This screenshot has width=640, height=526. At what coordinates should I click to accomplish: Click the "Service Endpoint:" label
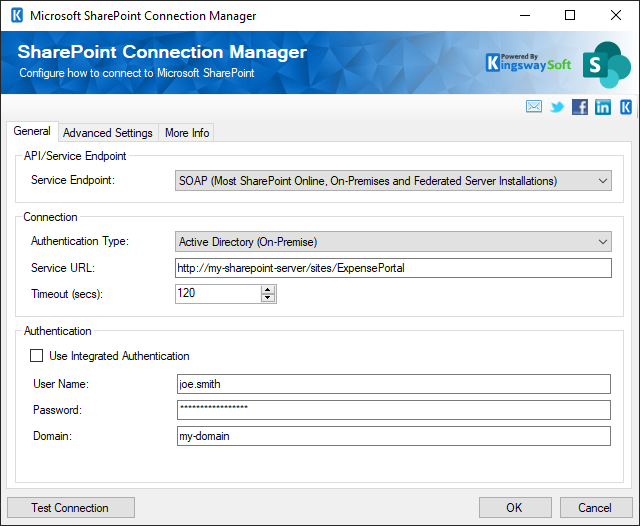(x=73, y=180)
